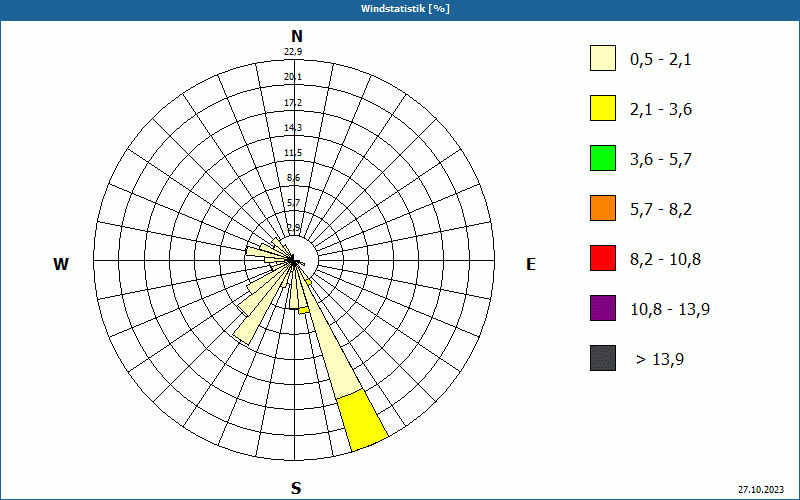Pick the purple 10,8 - 13,9 legend swatch
The height and width of the screenshot is (500, 800).
click(x=603, y=308)
